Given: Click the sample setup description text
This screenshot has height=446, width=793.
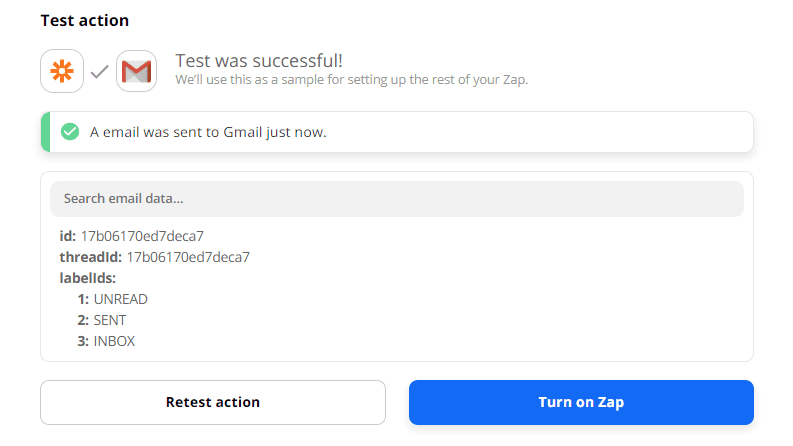Looking at the screenshot, I should [351, 79].
